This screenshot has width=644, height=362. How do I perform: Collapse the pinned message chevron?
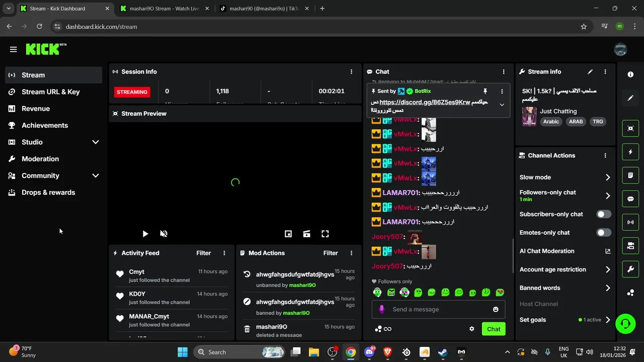(502, 105)
